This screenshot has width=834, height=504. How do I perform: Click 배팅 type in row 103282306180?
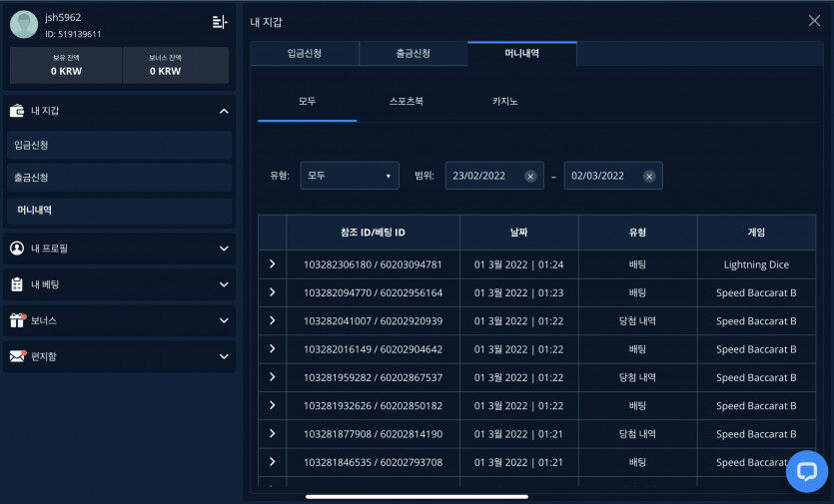click(637, 264)
